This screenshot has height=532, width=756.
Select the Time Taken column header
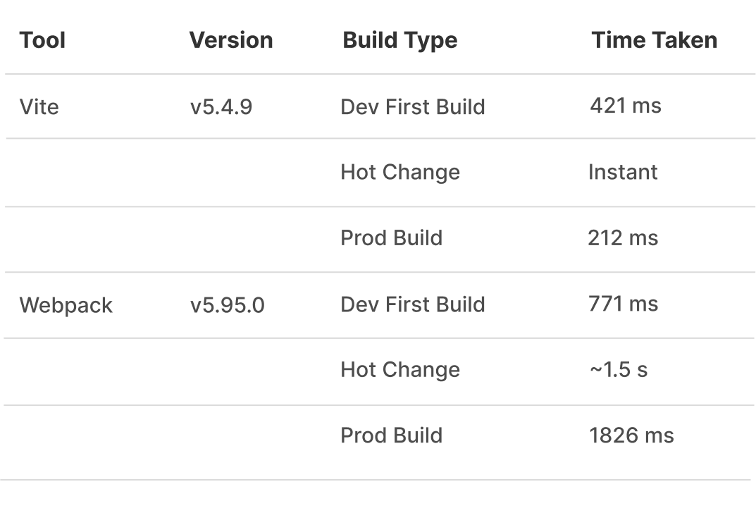tap(655, 40)
